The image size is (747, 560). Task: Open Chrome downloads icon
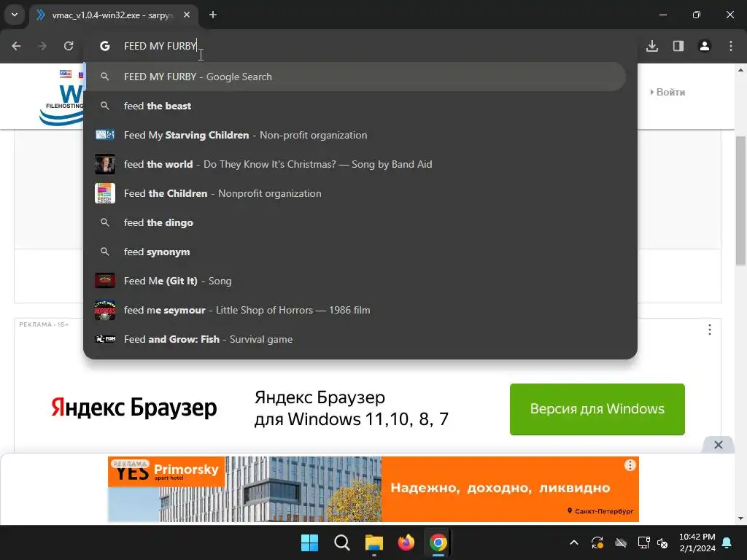[x=652, y=46]
